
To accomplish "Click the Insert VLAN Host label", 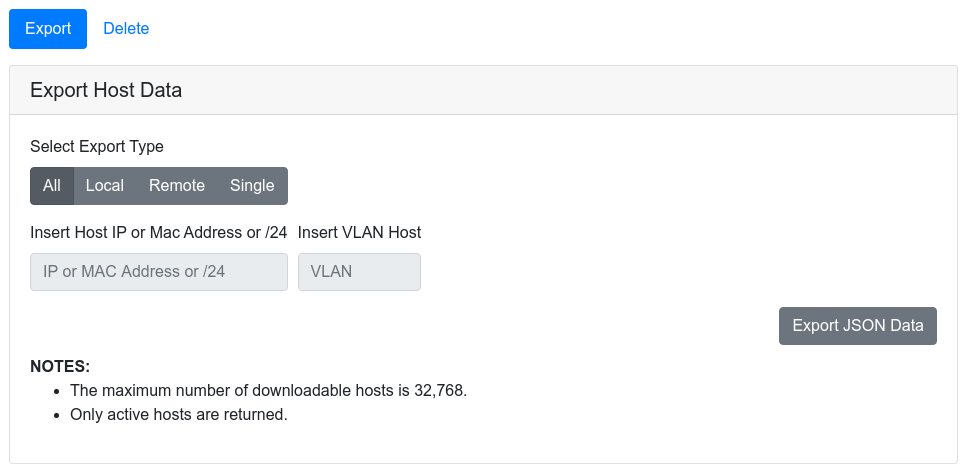I will coord(360,232).
